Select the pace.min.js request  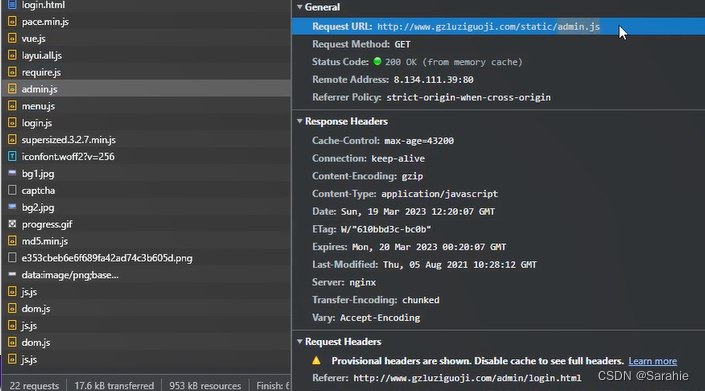pyautogui.click(x=146, y=22)
